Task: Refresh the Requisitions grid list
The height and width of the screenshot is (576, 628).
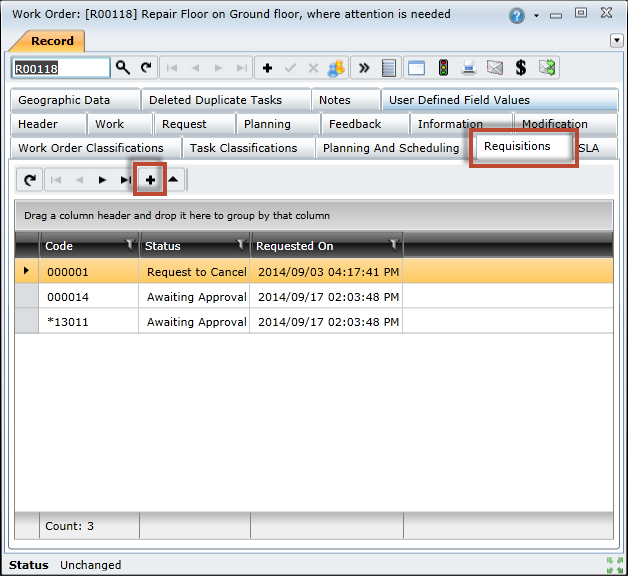Action: click(x=30, y=180)
